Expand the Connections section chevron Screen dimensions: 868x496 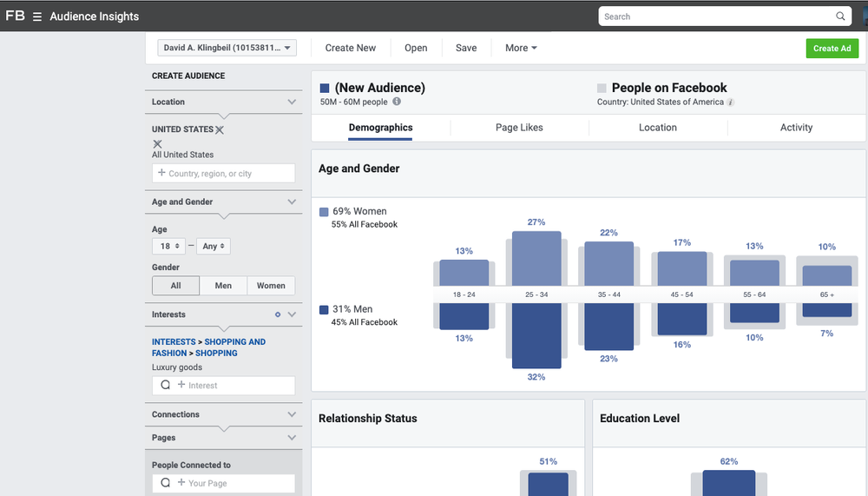click(x=292, y=414)
